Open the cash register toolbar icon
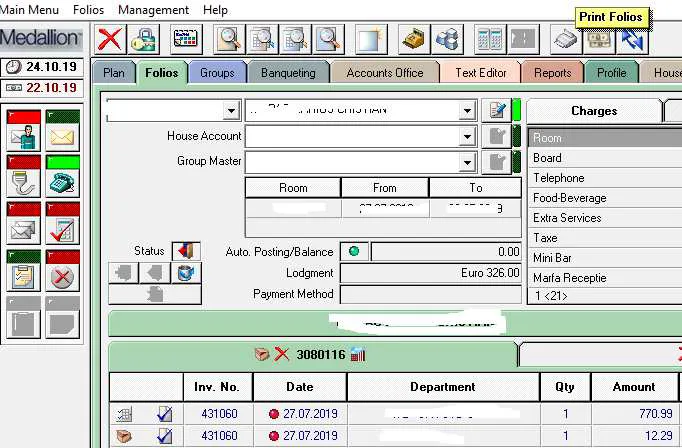 pyautogui.click(x=414, y=40)
